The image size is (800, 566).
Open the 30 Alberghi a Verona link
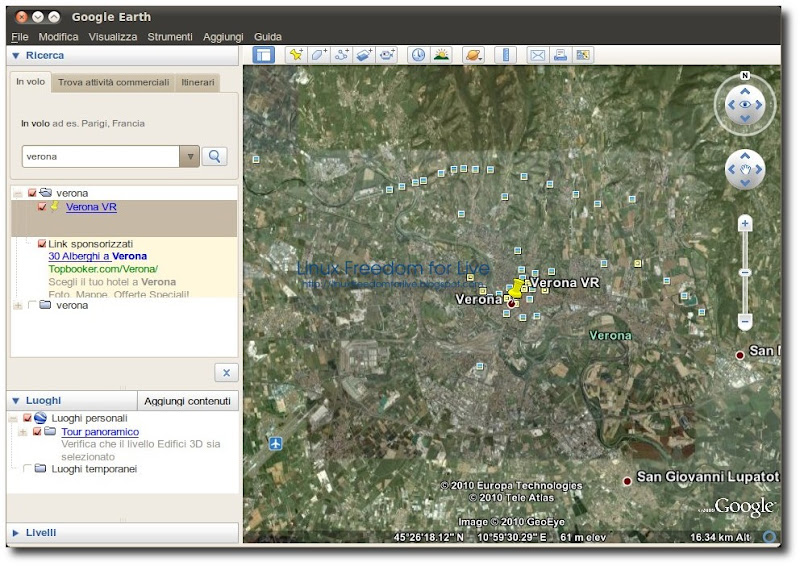click(x=97, y=256)
